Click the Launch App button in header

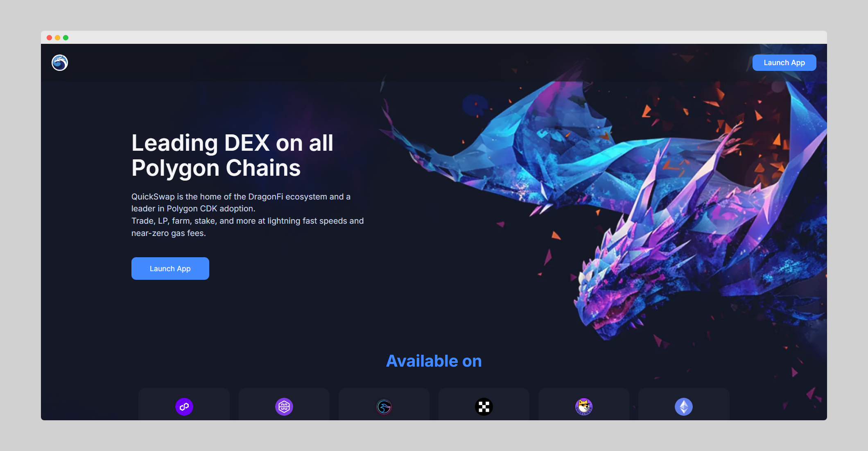(x=784, y=63)
